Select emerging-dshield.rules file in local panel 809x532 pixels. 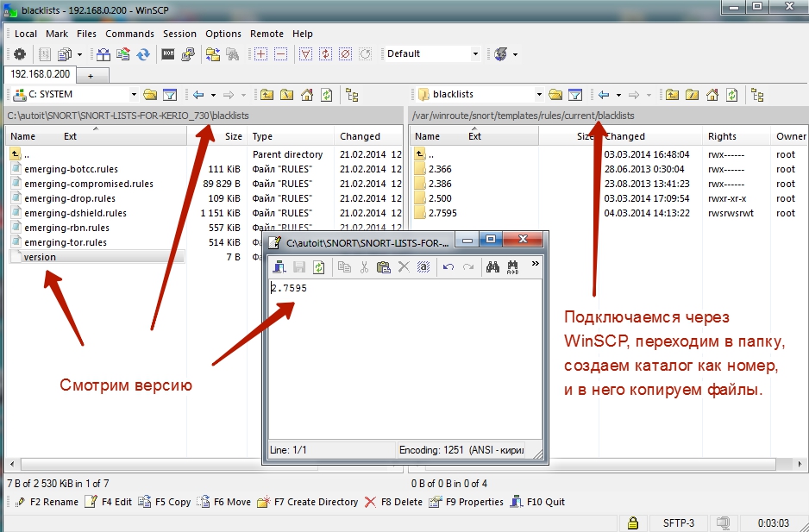point(75,213)
